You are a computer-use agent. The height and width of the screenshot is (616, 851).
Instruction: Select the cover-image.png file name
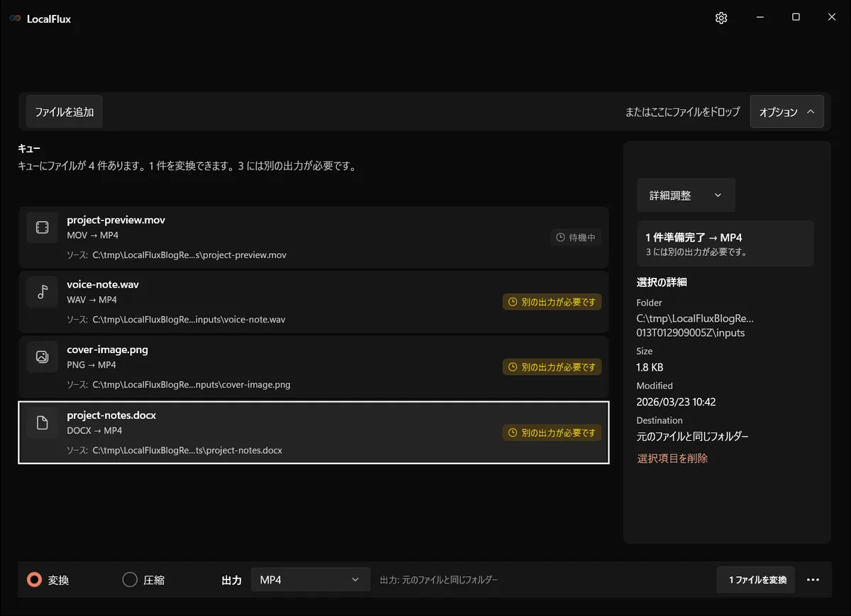[108, 349]
